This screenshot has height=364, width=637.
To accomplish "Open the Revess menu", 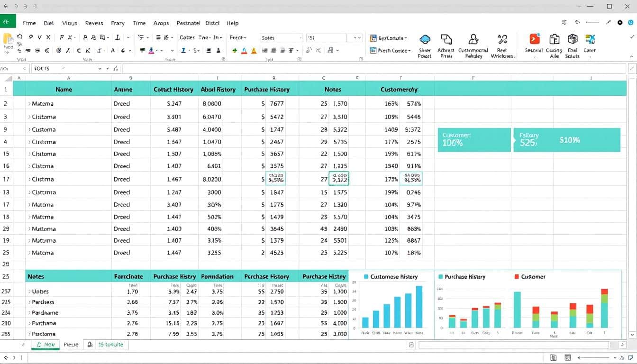I will pos(94,23).
